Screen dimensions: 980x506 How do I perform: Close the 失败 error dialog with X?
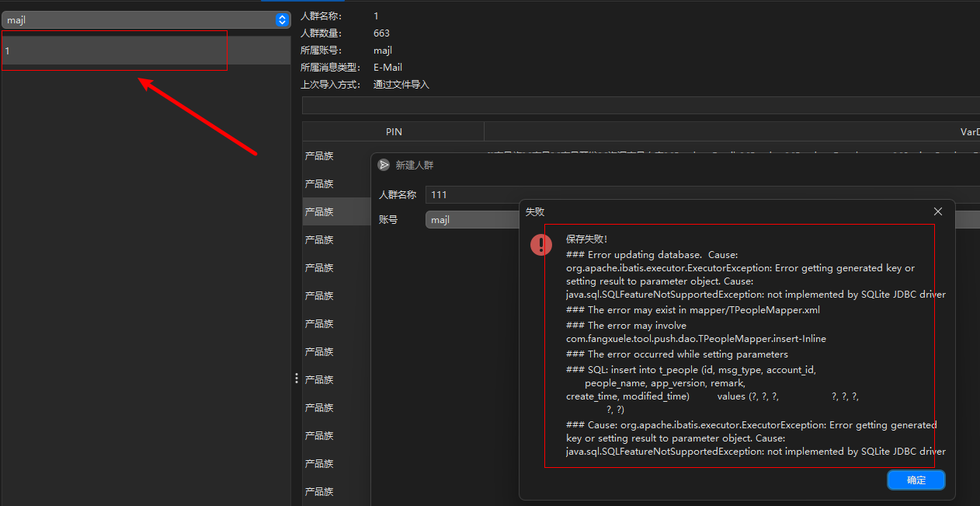938,211
